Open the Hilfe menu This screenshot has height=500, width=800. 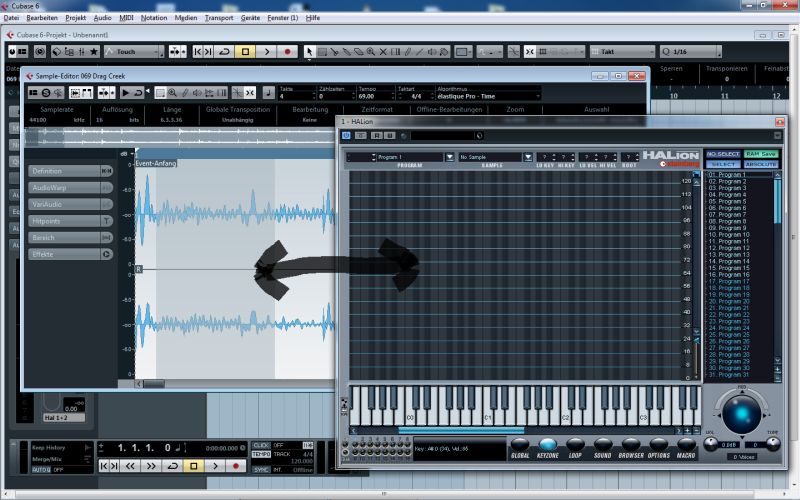313,18
